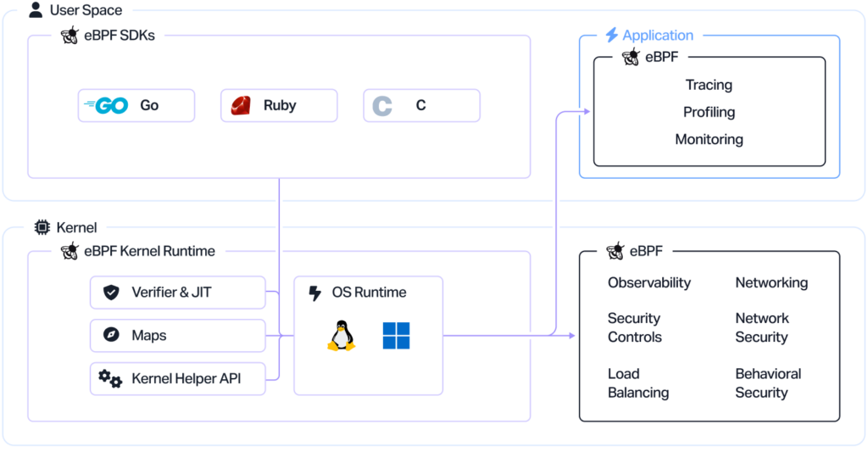
Task: Click the bee icon in Application eBPF box
Action: (631, 57)
